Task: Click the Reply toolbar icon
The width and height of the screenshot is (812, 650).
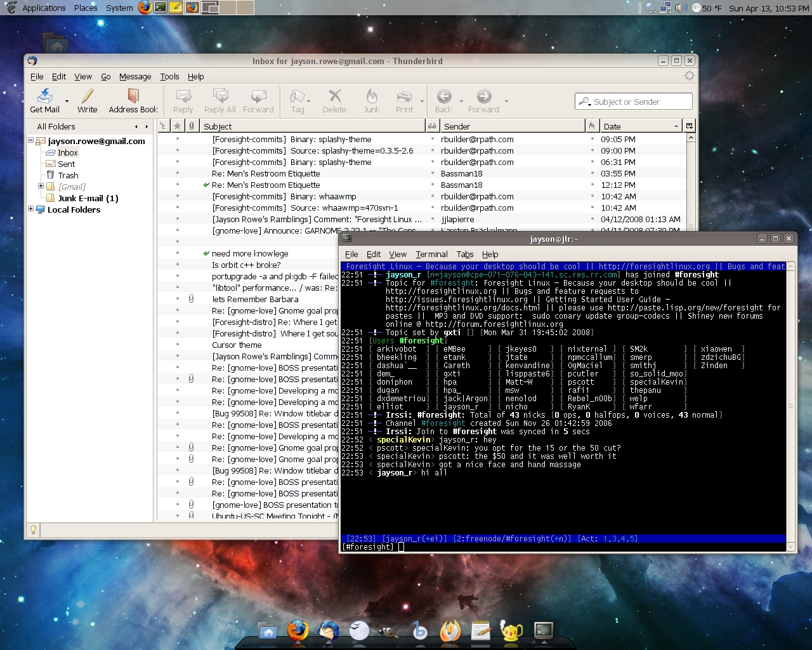Action: pos(183,96)
